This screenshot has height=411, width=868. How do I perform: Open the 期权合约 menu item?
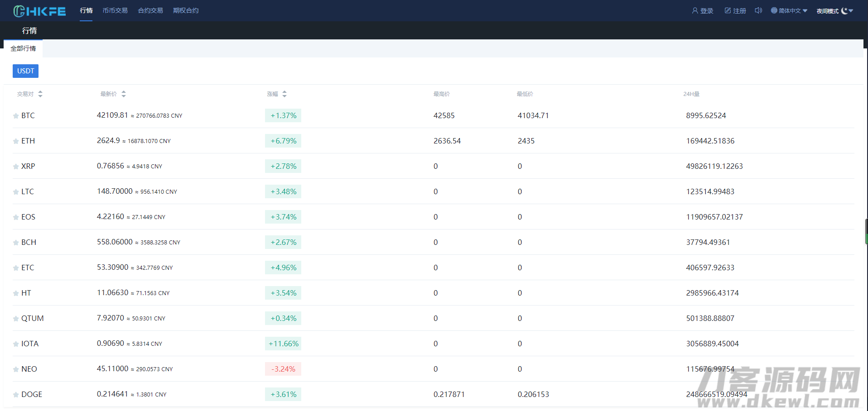[x=186, y=10]
